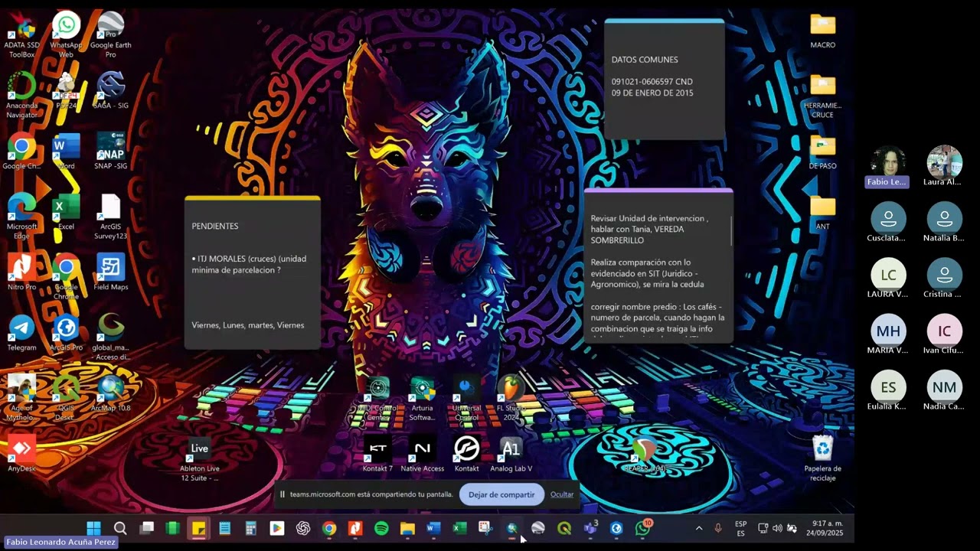The image size is (980, 551).
Task: Click the DATOS COMUNES heading text
Action: (645, 60)
